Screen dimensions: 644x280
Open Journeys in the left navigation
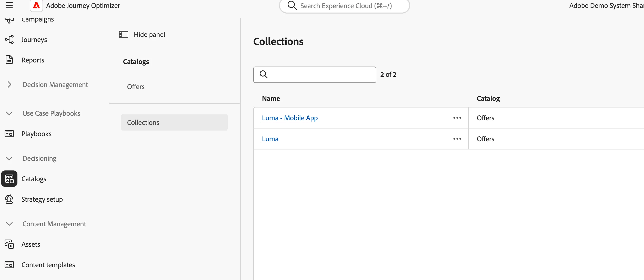[x=34, y=40]
